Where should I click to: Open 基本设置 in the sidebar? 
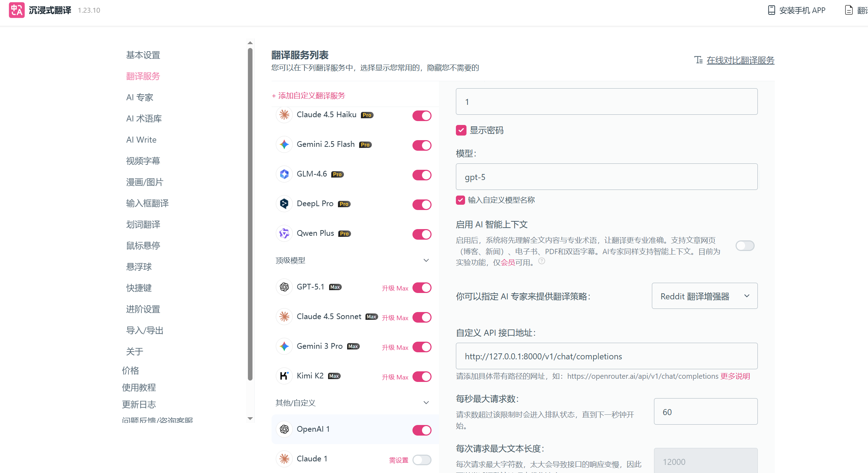point(143,55)
